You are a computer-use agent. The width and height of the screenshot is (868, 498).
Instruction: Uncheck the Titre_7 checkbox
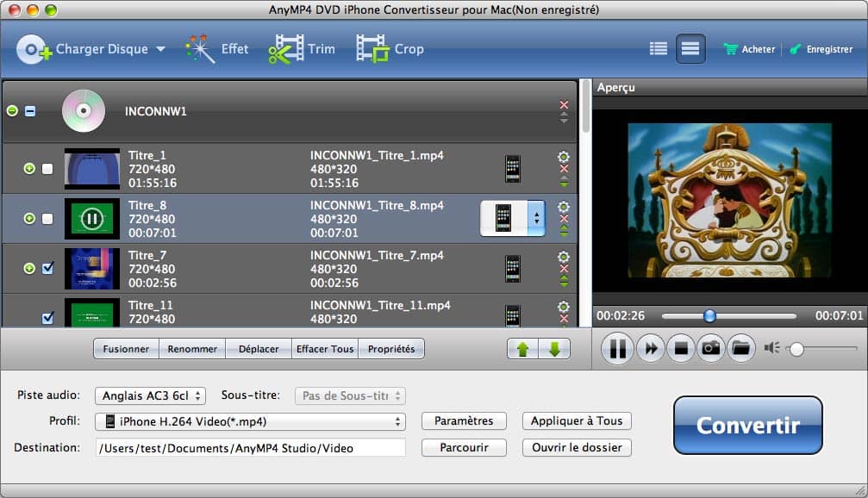(47, 268)
